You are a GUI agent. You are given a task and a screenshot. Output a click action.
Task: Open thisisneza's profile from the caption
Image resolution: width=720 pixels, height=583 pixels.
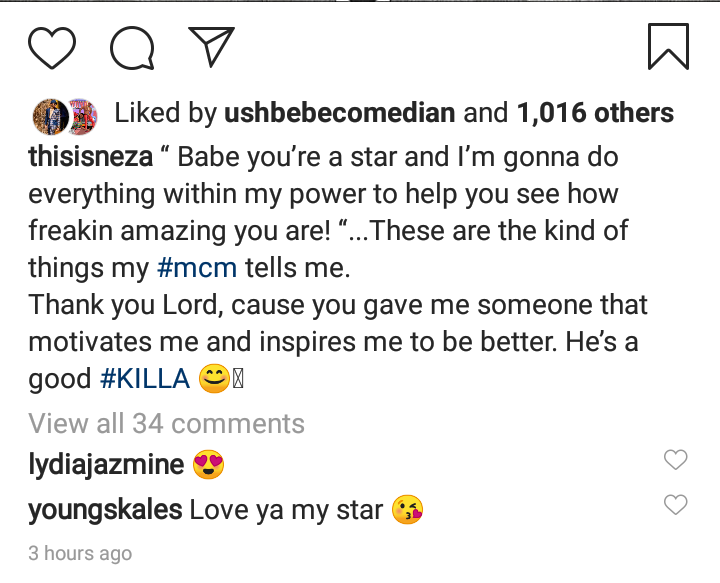(90, 157)
